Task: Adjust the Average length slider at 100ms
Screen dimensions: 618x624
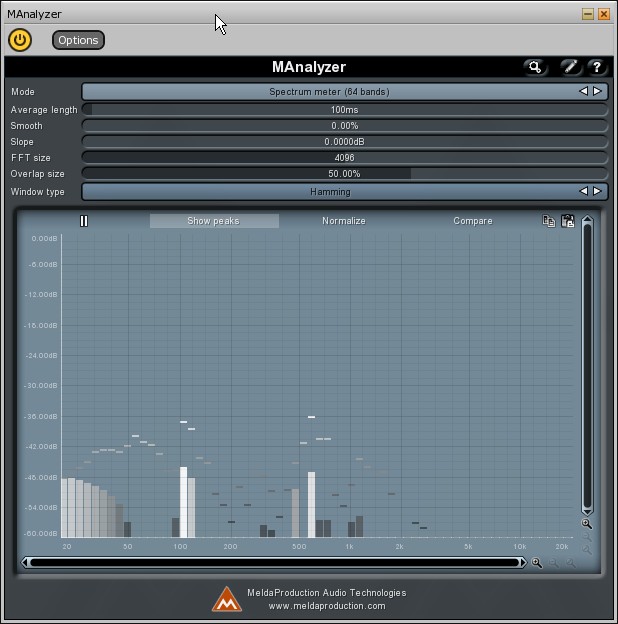Action: click(x=345, y=110)
